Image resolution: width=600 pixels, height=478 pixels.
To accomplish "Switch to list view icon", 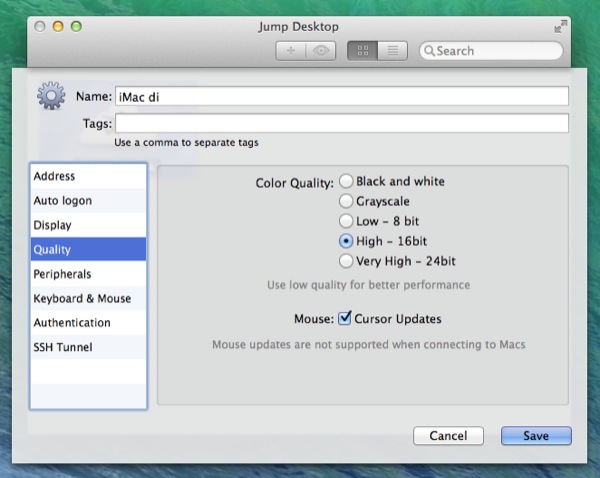I will [393, 51].
